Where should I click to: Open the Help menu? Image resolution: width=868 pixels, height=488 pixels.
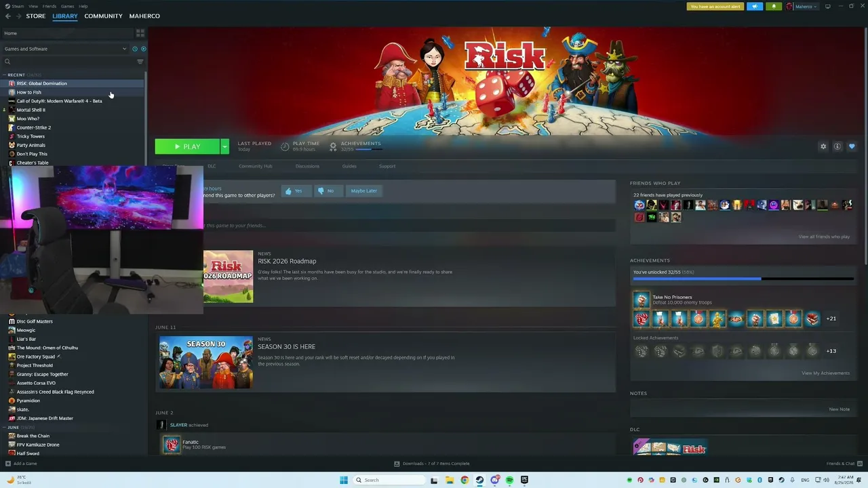tap(83, 6)
